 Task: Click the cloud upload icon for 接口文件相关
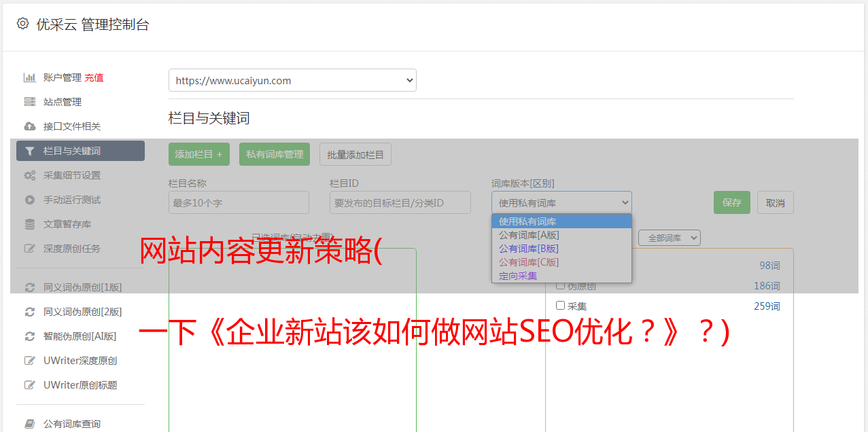pyautogui.click(x=30, y=126)
